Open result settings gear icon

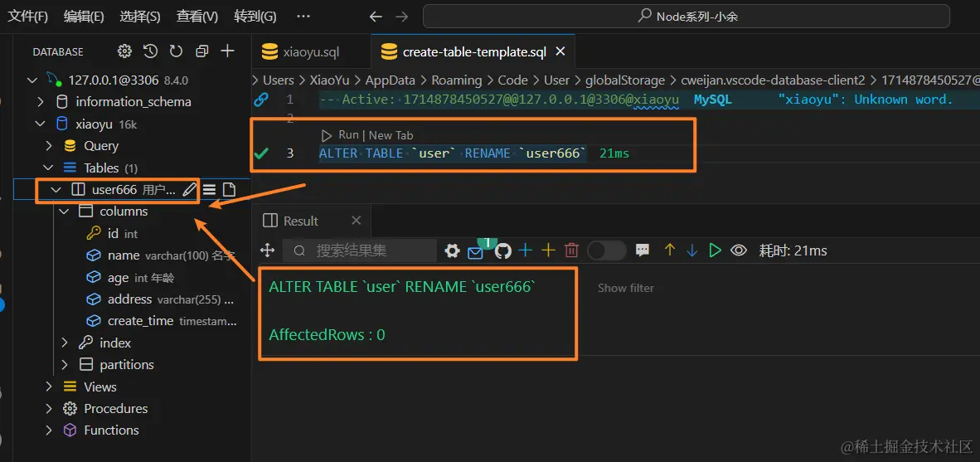452,250
